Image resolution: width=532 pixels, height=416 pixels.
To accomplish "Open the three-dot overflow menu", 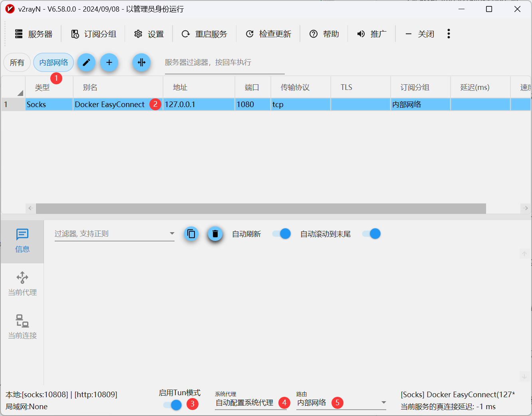I will (449, 34).
